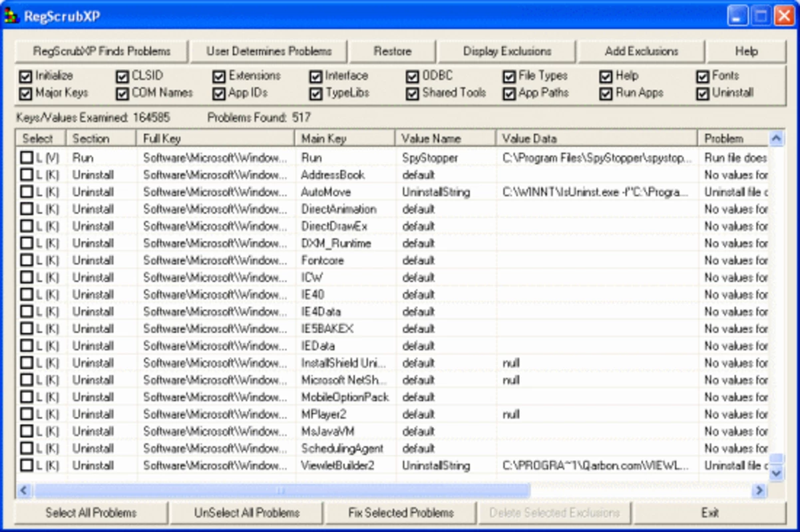Click the Select column header
Image resolution: width=800 pixels, height=532 pixels.
pos(41,138)
